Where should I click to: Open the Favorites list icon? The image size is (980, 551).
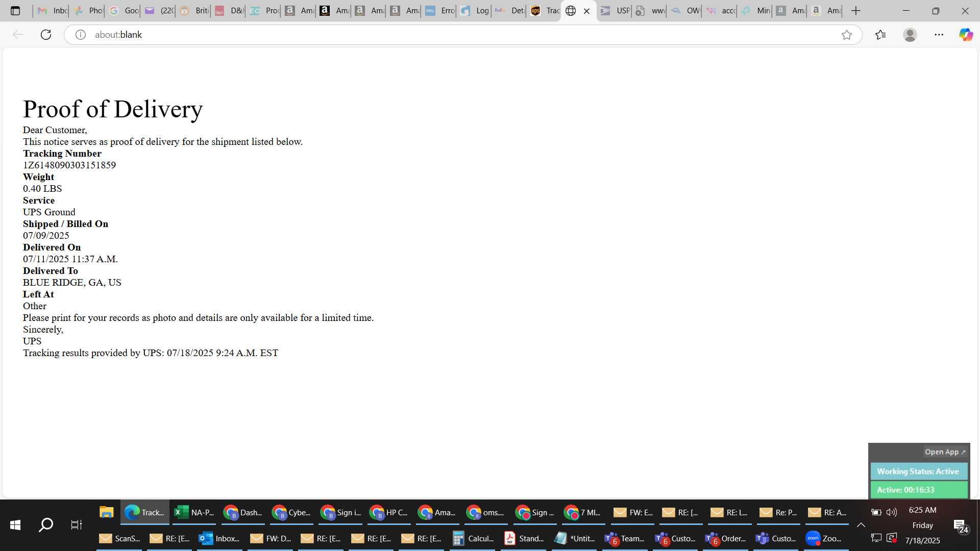pos(880,35)
